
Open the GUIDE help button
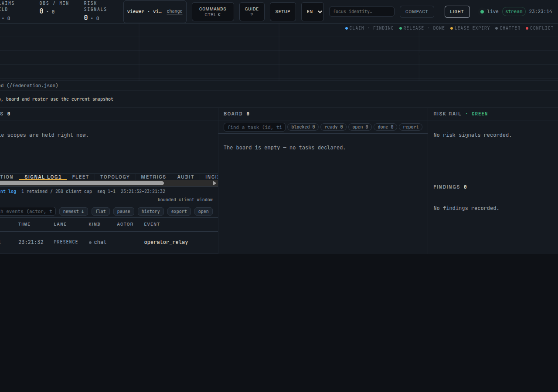point(252,12)
